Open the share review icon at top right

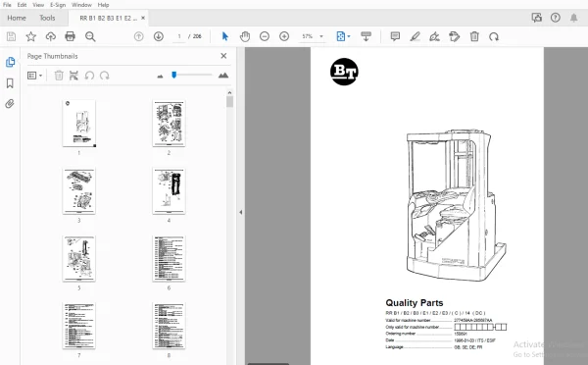537,18
